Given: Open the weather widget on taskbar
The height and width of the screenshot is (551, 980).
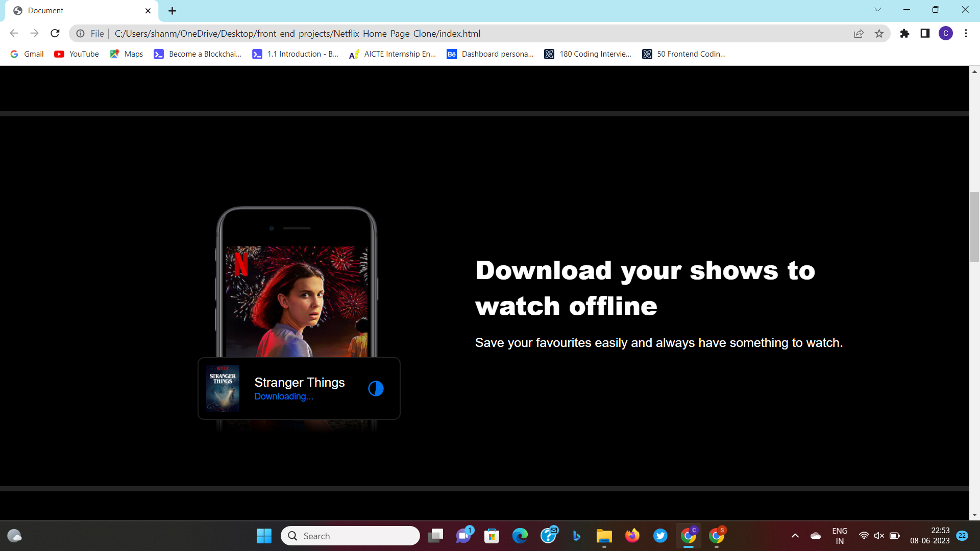Looking at the screenshot, I should (x=14, y=536).
